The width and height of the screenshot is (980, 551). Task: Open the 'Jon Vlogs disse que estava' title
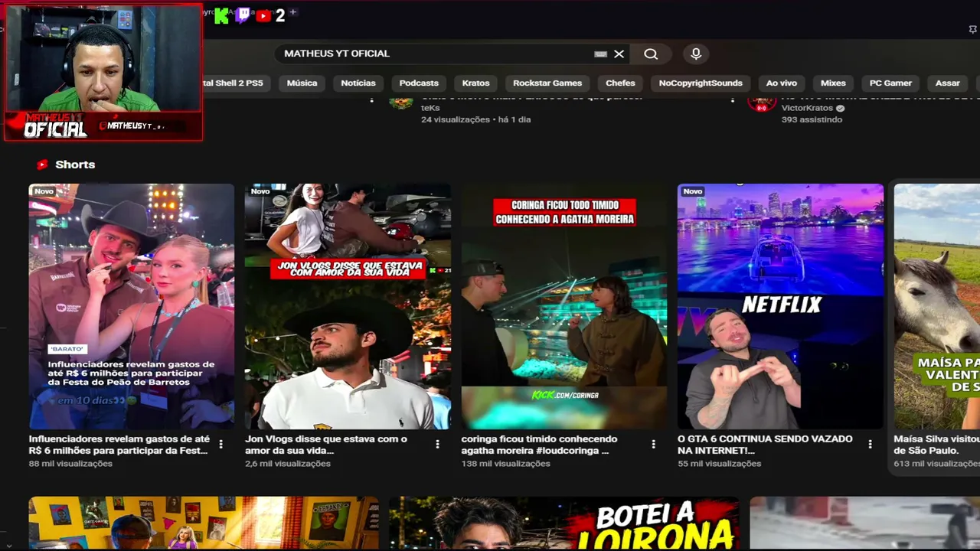click(x=326, y=445)
